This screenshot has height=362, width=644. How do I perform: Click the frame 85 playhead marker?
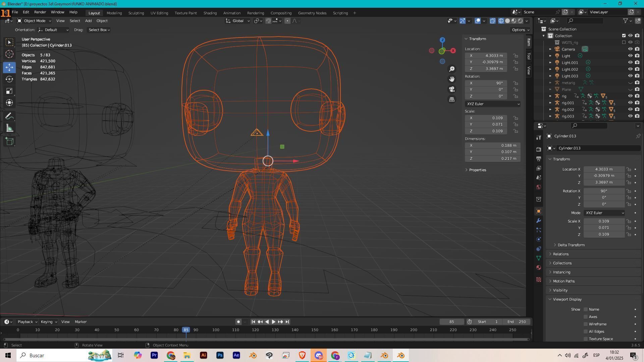(x=186, y=330)
